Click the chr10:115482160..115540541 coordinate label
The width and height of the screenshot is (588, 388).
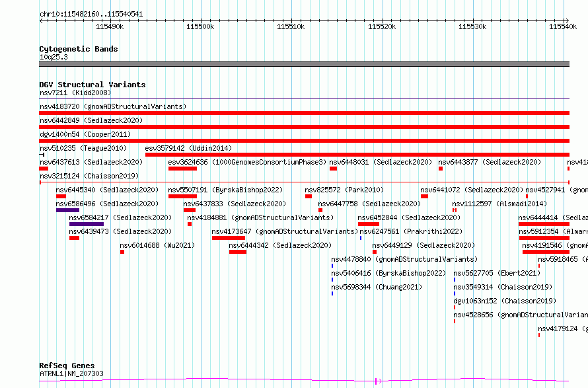(91, 15)
